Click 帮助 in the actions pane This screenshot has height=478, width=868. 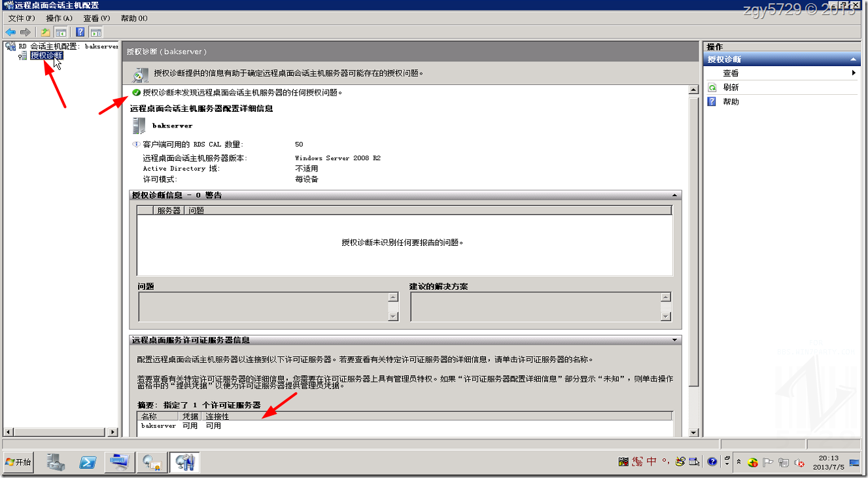(731, 102)
